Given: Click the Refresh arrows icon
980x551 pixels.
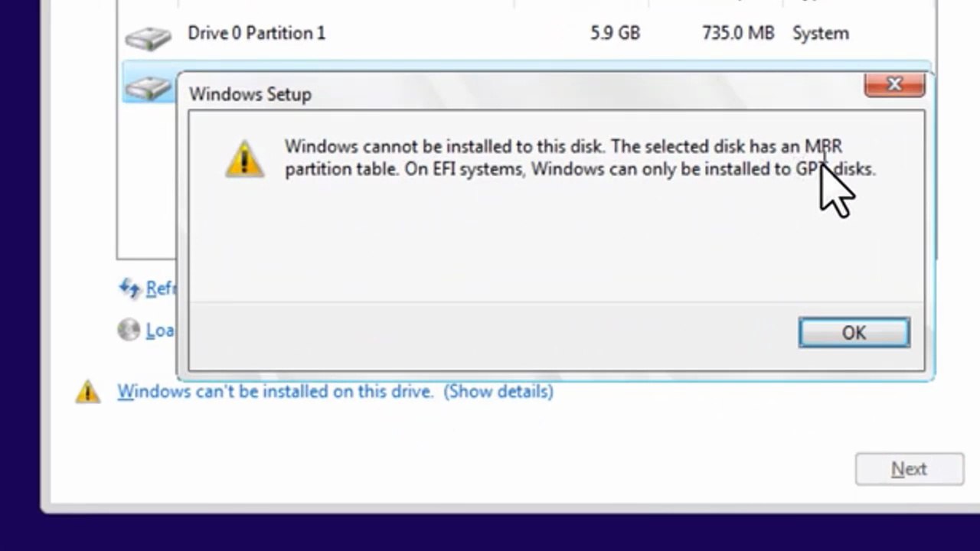Looking at the screenshot, I should point(129,288).
